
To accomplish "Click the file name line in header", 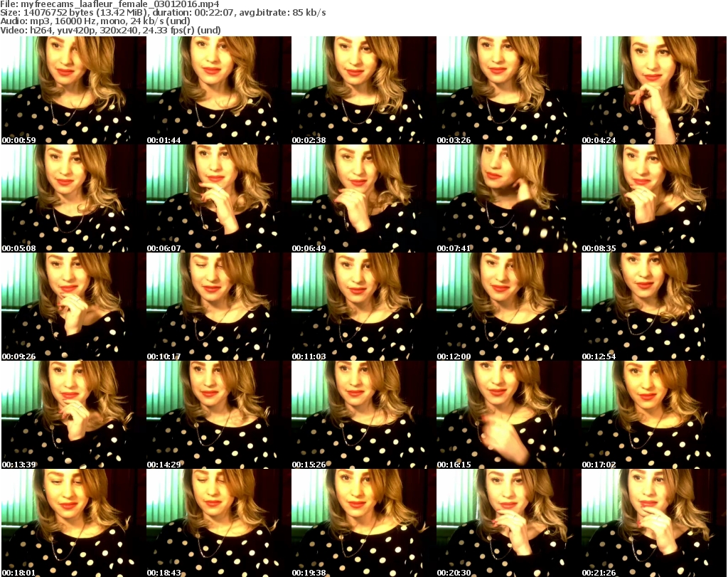I will (109, 4).
